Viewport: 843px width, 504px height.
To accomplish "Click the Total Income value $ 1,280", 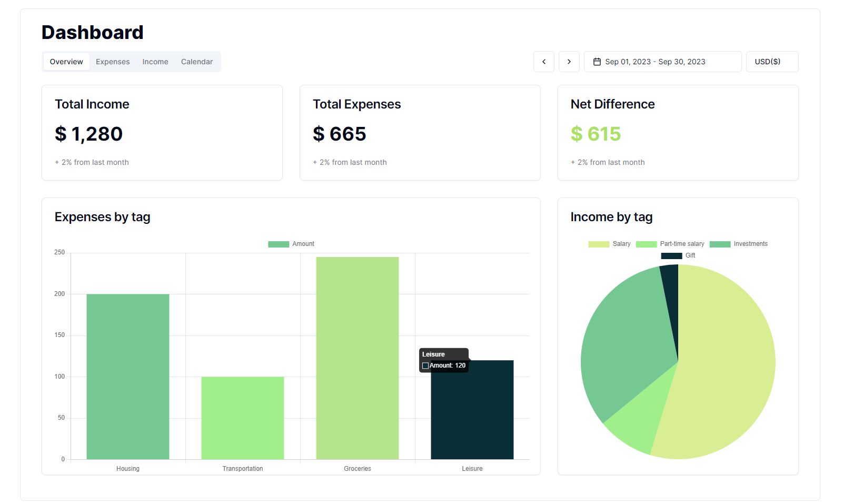I will tap(89, 134).
